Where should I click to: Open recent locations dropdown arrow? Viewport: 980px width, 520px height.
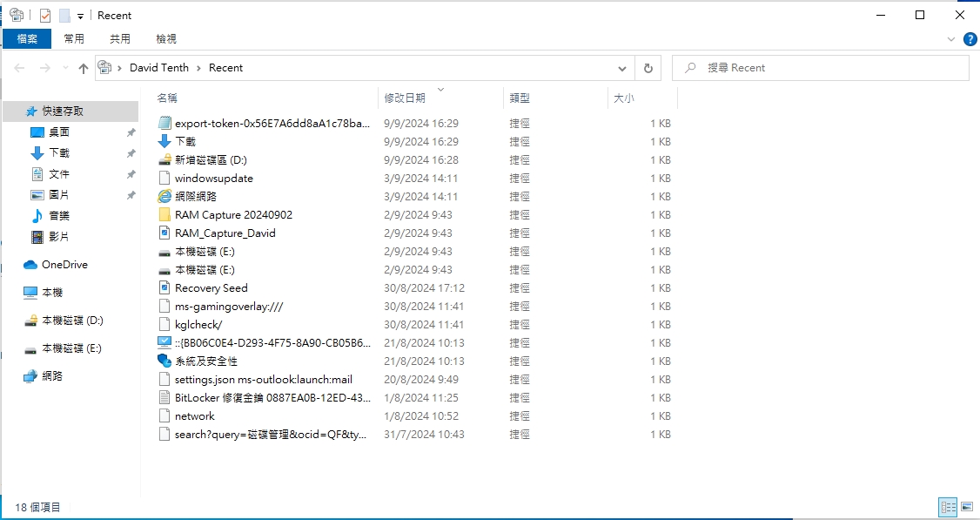65,68
